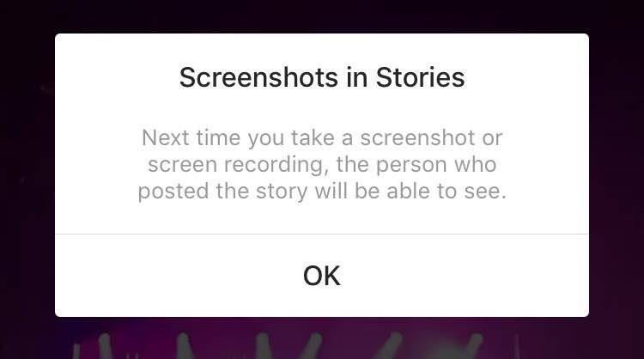
Task: Click the purple glow at the bottom-left of the story
Action: click(33, 337)
